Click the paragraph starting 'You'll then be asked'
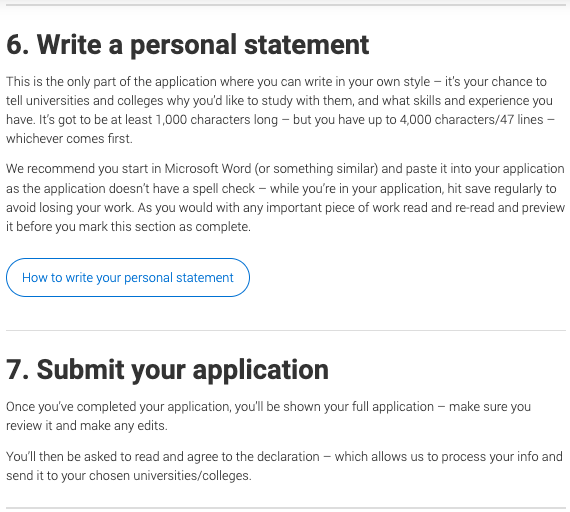 (x=284, y=466)
